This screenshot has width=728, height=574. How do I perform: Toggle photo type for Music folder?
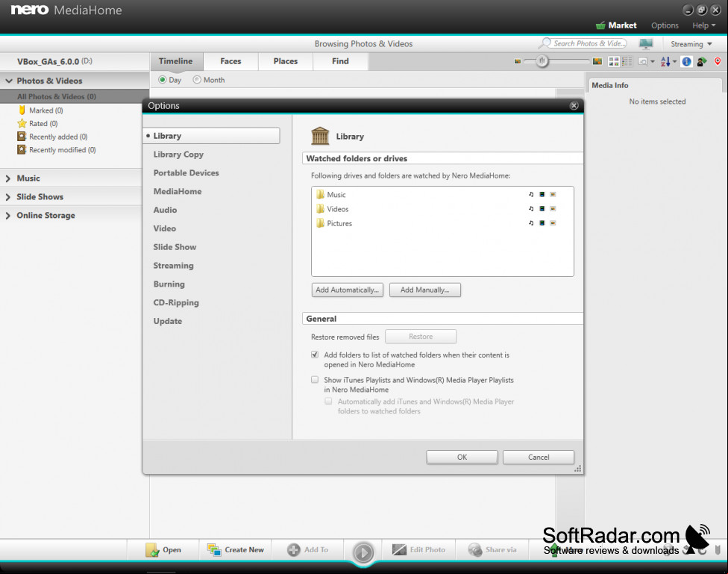click(x=553, y=194)
